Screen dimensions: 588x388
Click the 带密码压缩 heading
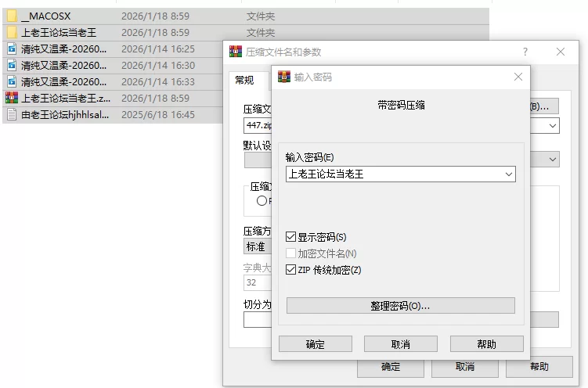tap(401, 106)
